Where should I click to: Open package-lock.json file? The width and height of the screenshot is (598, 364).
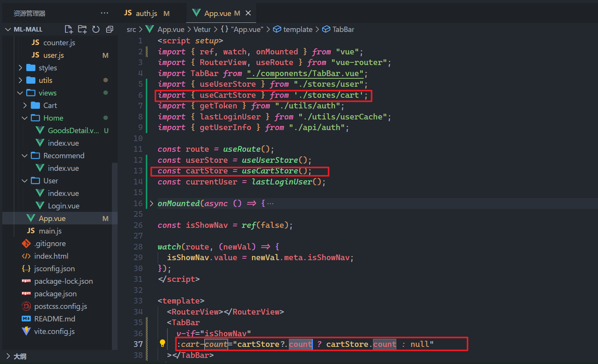pyautogui.click(x=63, y=281)
